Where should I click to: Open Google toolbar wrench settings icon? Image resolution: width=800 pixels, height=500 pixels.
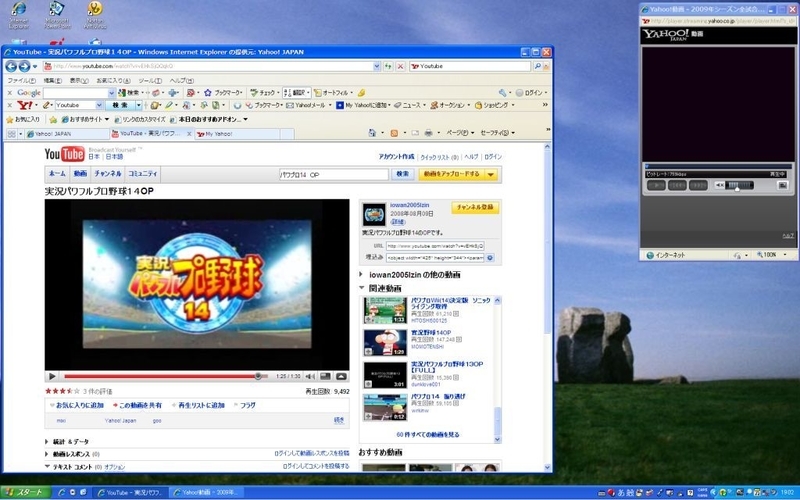503,93
